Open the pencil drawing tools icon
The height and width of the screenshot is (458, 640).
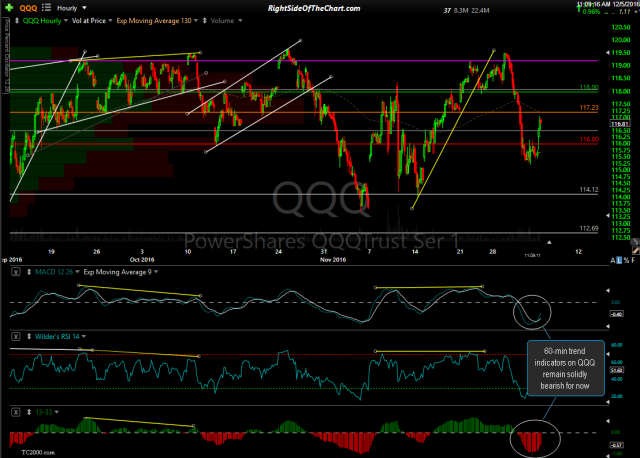[x=635, y=251]
